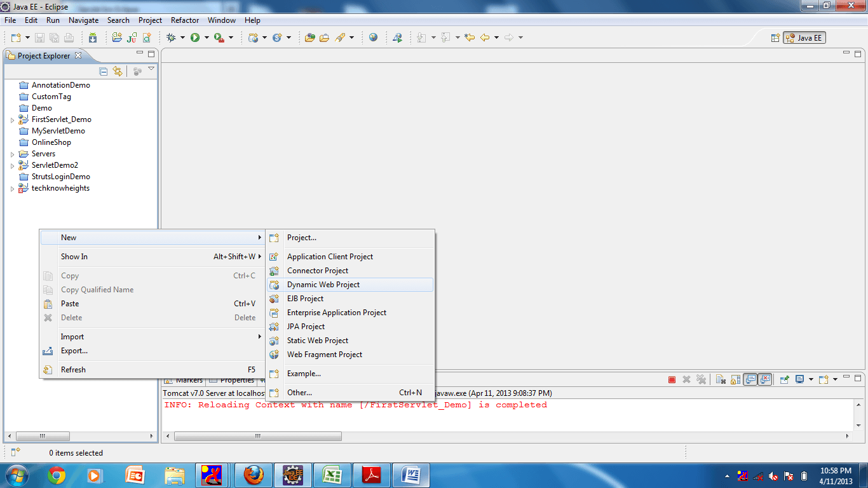Select Dynamic Web Project from submenu
This screenshot has height=488, width=868.
click(x=350, y=285)
